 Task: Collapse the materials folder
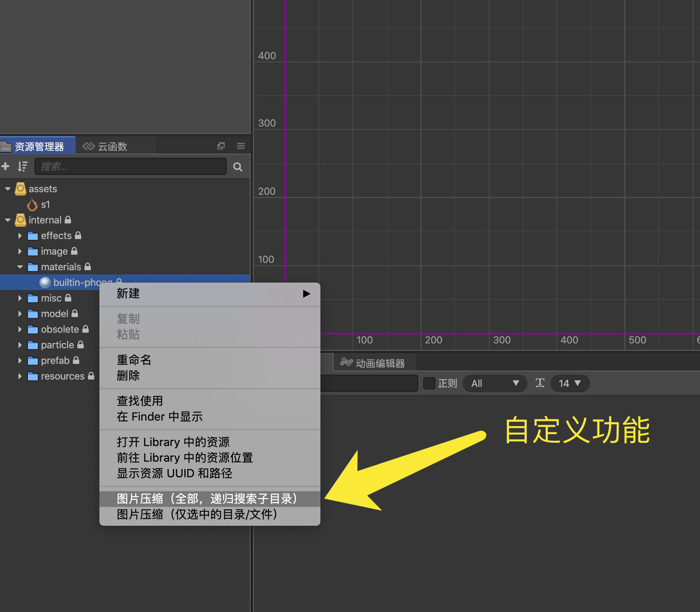tap(20, 267)
